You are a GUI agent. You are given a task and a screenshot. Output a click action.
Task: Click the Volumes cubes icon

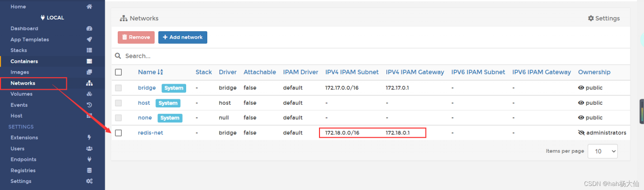coord(89,94)
